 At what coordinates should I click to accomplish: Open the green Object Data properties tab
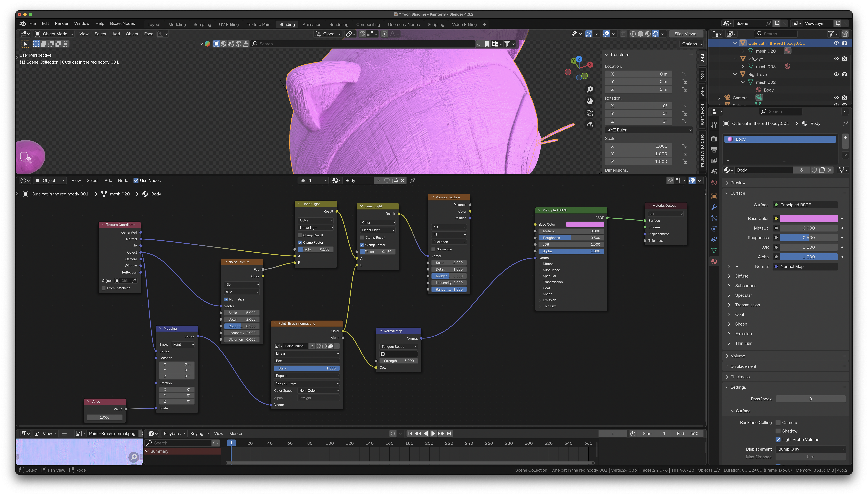714,251
